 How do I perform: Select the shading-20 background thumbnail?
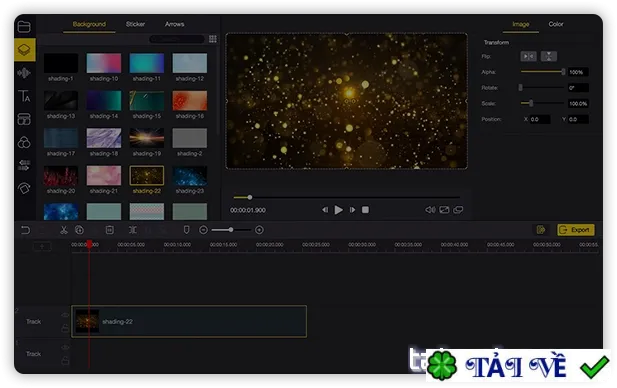(61, 175)
